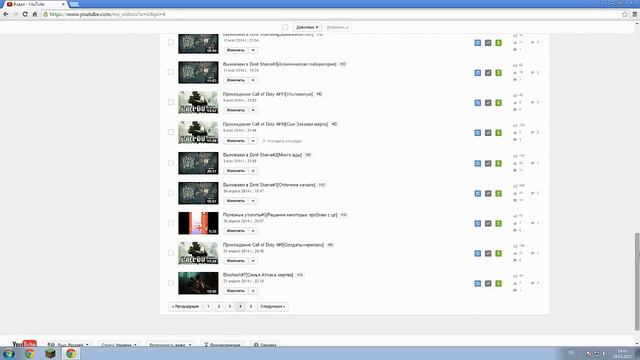Select the checkbox for Полезные утилиты #2 video

tap(171, 223)
